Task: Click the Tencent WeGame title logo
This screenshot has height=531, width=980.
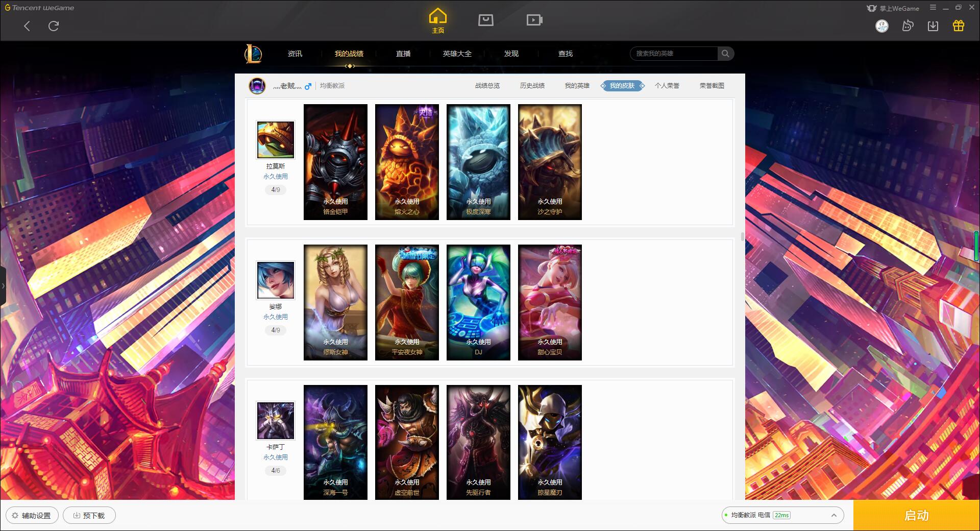Action: point(39,8)
